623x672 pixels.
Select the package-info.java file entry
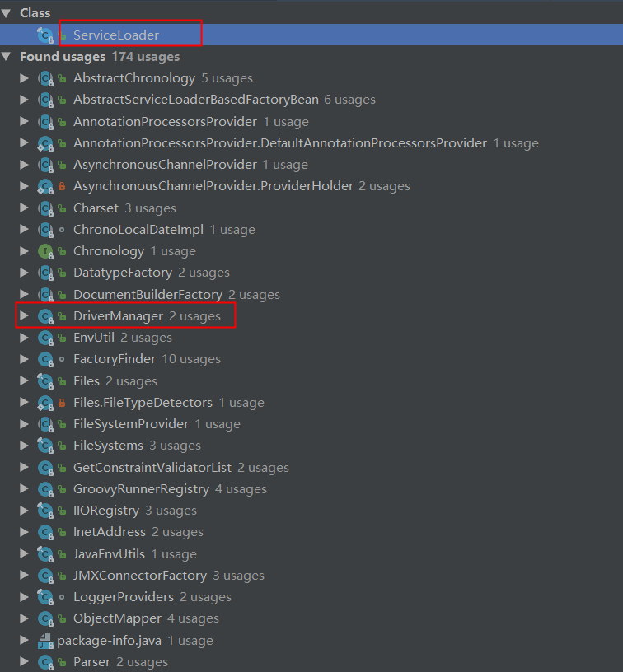135,640
